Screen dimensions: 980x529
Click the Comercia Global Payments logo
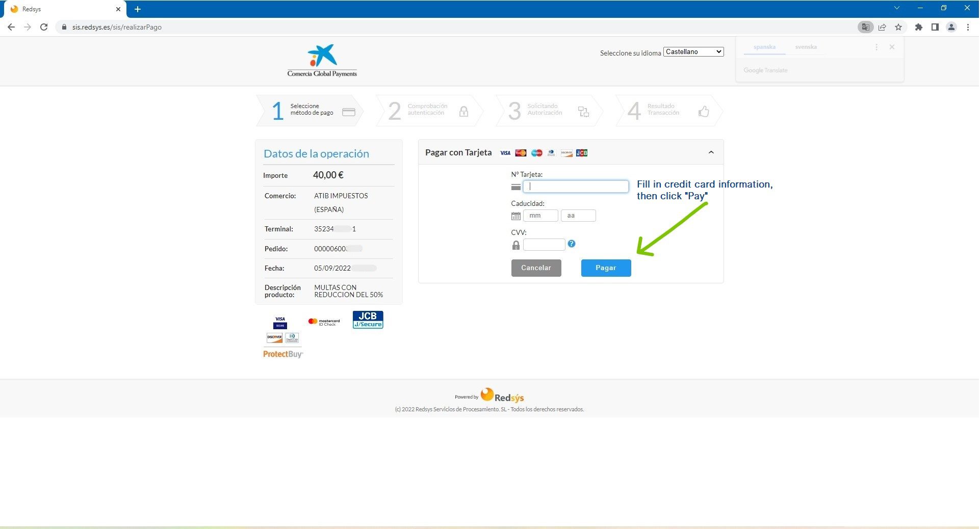point(322,61)
